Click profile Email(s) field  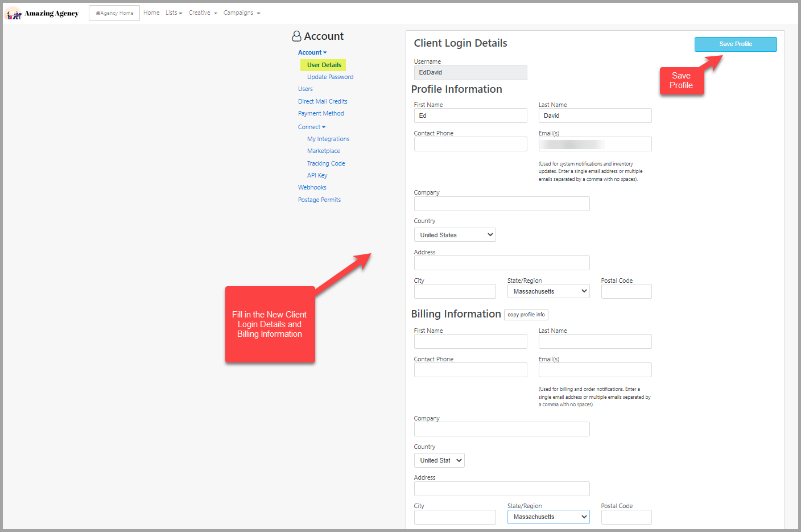595,144
